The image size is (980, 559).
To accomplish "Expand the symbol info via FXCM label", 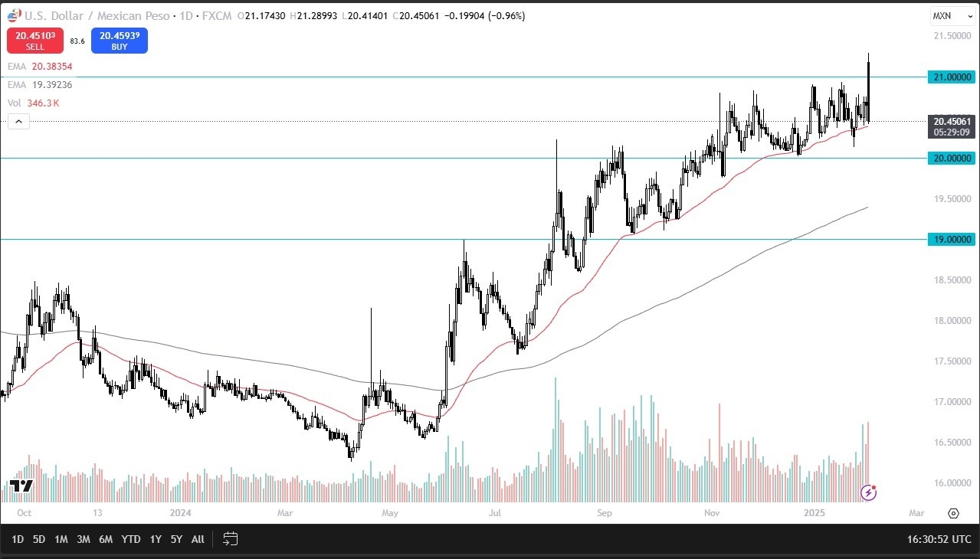I will pyautogui.click(x=218, y=15).
